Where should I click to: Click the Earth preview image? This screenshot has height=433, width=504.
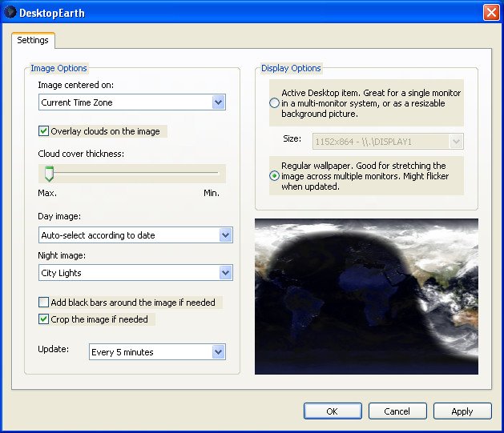coord(366,297)
